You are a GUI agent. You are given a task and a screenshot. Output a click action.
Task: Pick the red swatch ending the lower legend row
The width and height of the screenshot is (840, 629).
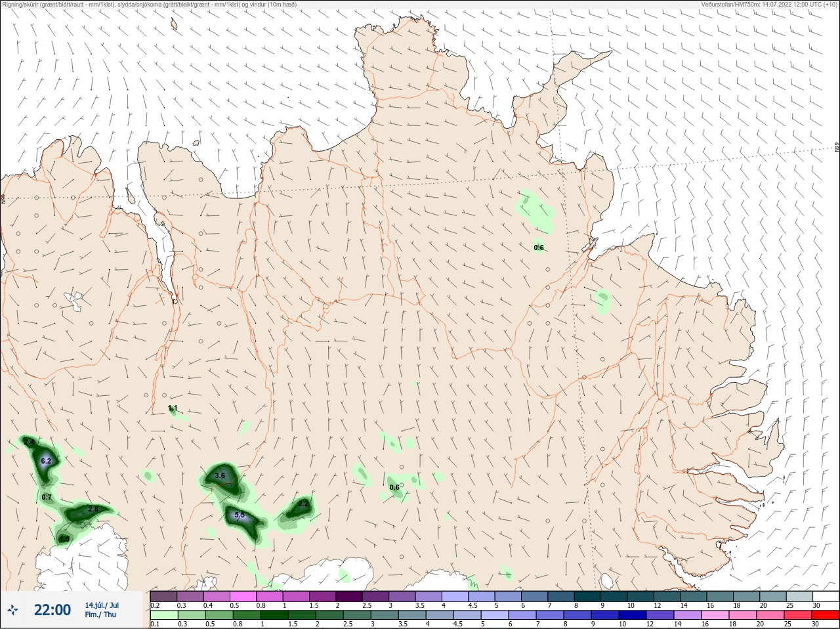826,615
